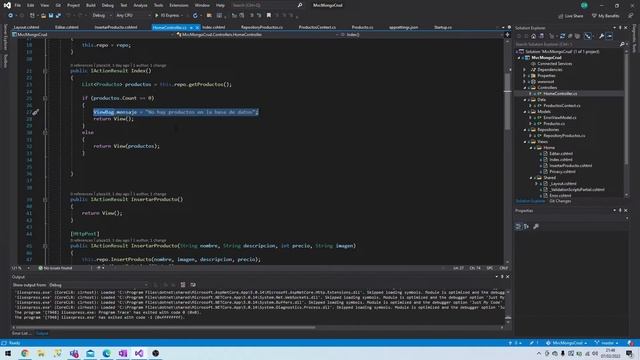Image resolution: width=640 pixels, height=360 pixels.
Task: Start debugging with IIS Express
Action: coord(168,16)
